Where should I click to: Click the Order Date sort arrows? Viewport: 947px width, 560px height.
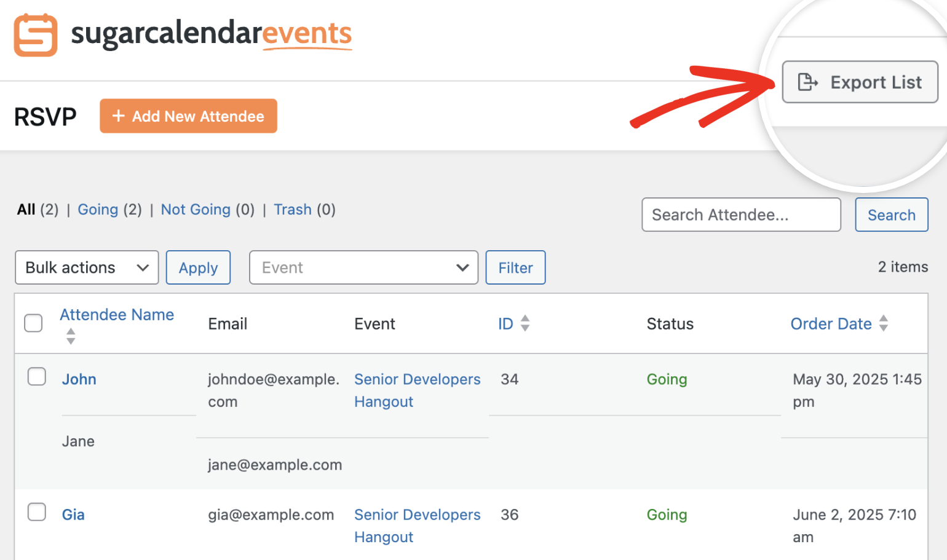click(884, 323)
